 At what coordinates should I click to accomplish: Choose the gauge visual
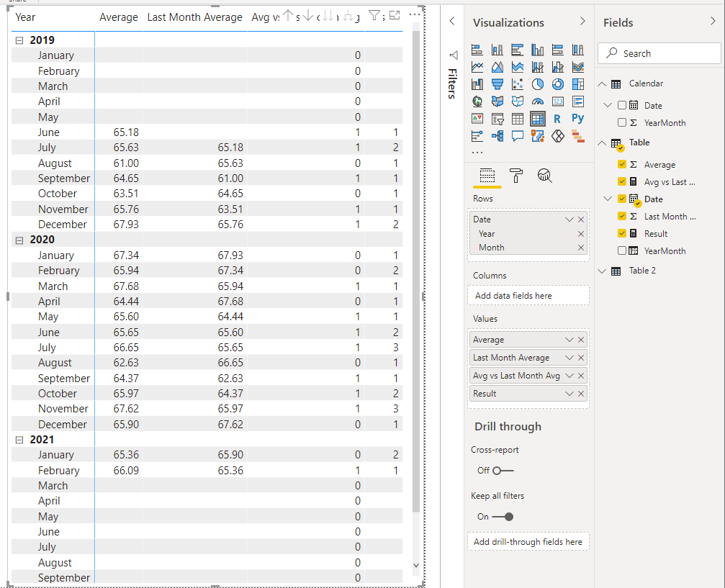[x=538, y=101]
